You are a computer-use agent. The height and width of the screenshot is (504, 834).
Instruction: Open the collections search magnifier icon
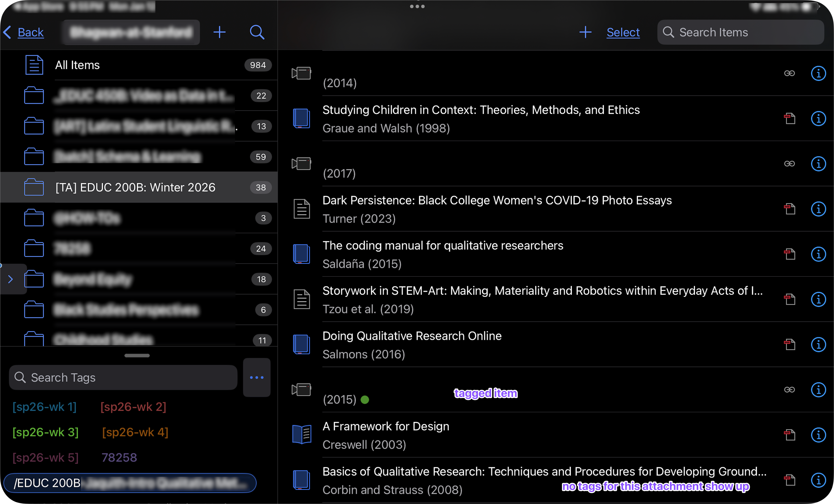coord(257,32)
